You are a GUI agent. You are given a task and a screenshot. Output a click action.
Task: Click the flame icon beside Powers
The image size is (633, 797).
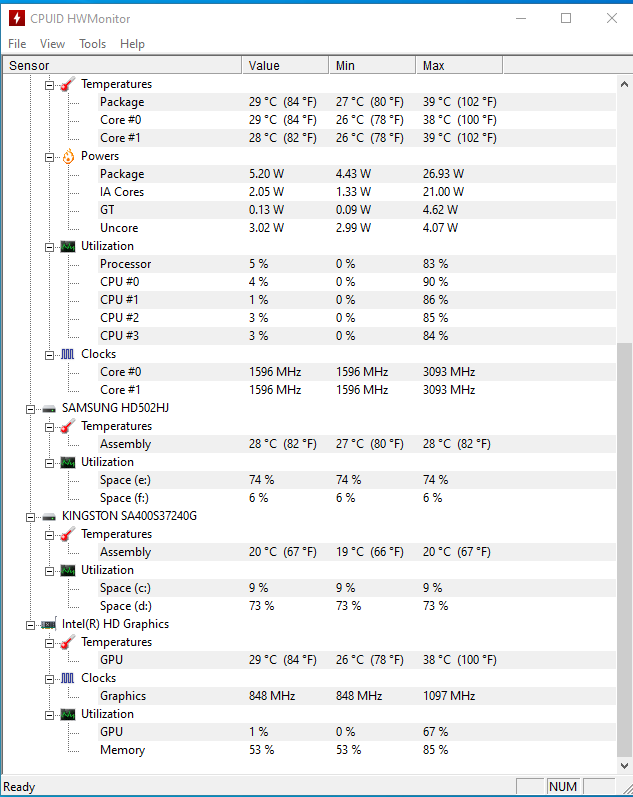click(68, 157)
